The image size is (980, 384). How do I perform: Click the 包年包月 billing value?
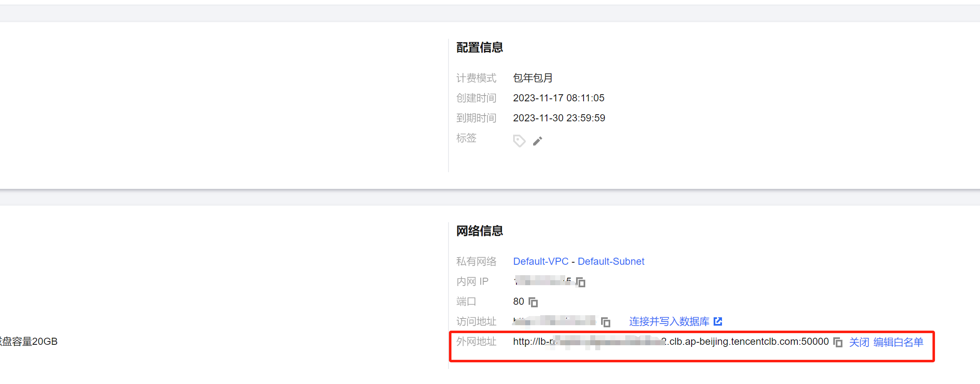[533, 78]
